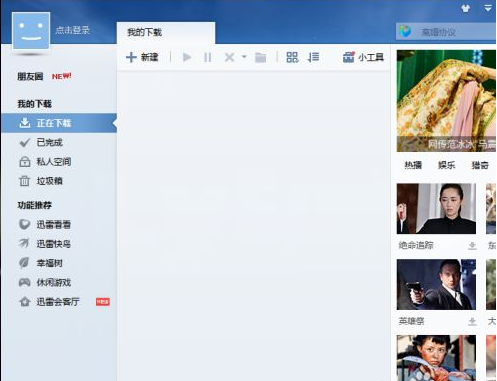Switch to the 猎奇 tab
The width and height of the screenshot is (497, 381).
tap(480, 165)
